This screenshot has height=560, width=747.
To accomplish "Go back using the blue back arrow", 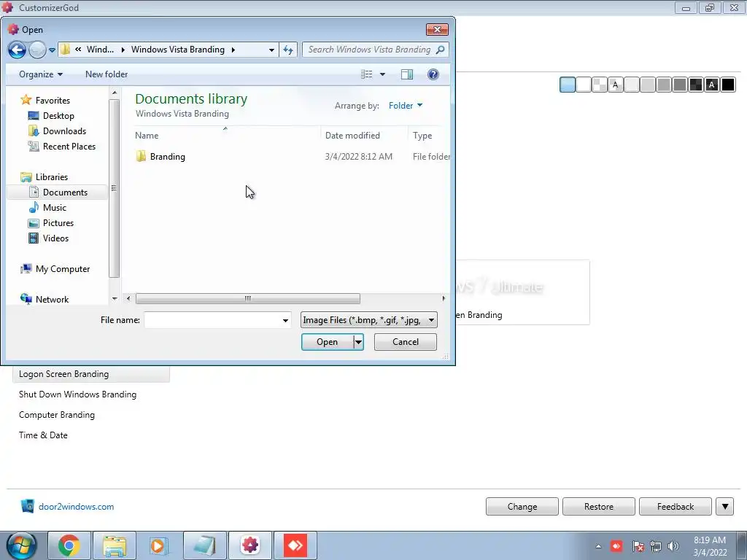I will click(17, 50).
